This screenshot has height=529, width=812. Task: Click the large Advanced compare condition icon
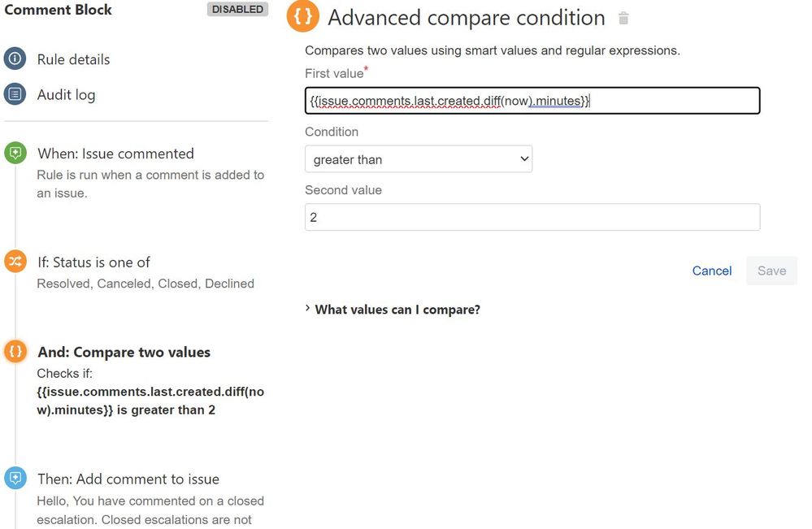pos(302,17)
